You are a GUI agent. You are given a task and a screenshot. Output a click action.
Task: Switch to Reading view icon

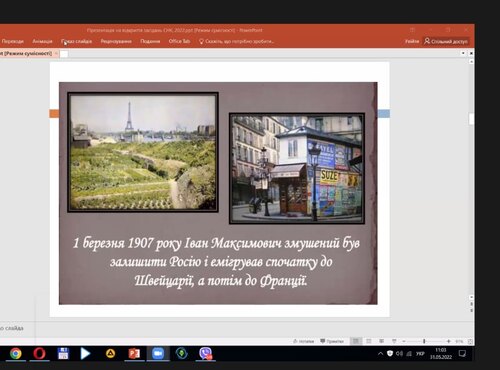[381, 341]
